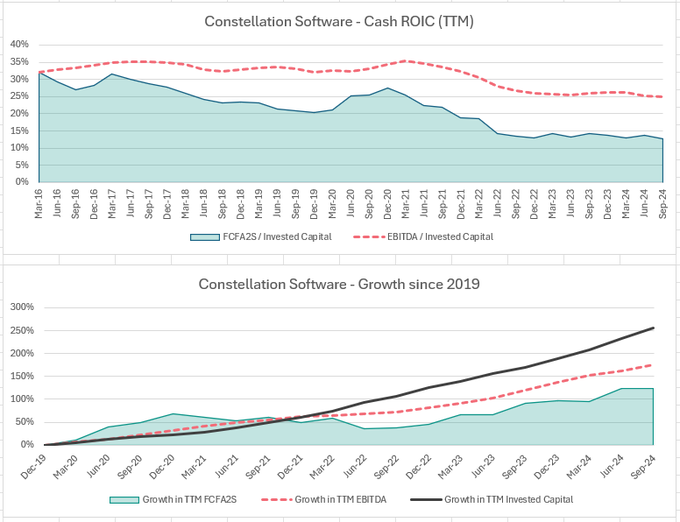Click the Sep-24 date label on Growth chart

click(x=643, y=466)
